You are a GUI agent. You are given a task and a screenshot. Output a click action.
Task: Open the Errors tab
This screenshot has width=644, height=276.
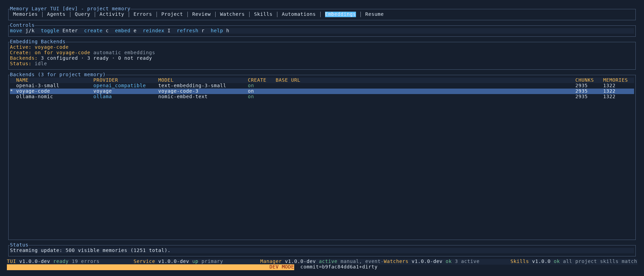[x=142, y=14]
